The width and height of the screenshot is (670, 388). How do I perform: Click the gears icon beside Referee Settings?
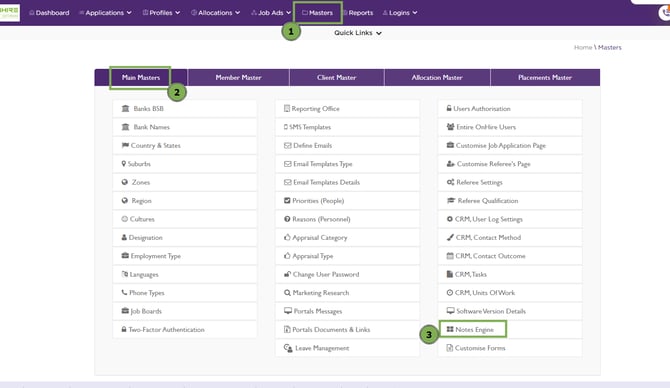(x=450, y=182)
